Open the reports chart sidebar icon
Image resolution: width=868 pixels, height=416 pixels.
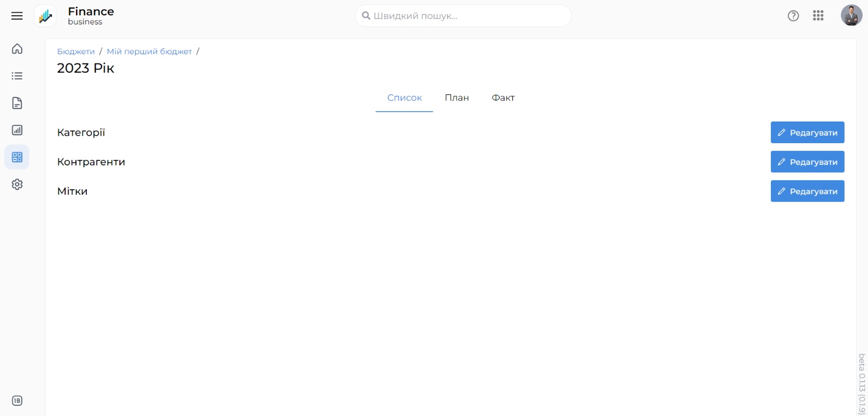(x=17, y=130)
